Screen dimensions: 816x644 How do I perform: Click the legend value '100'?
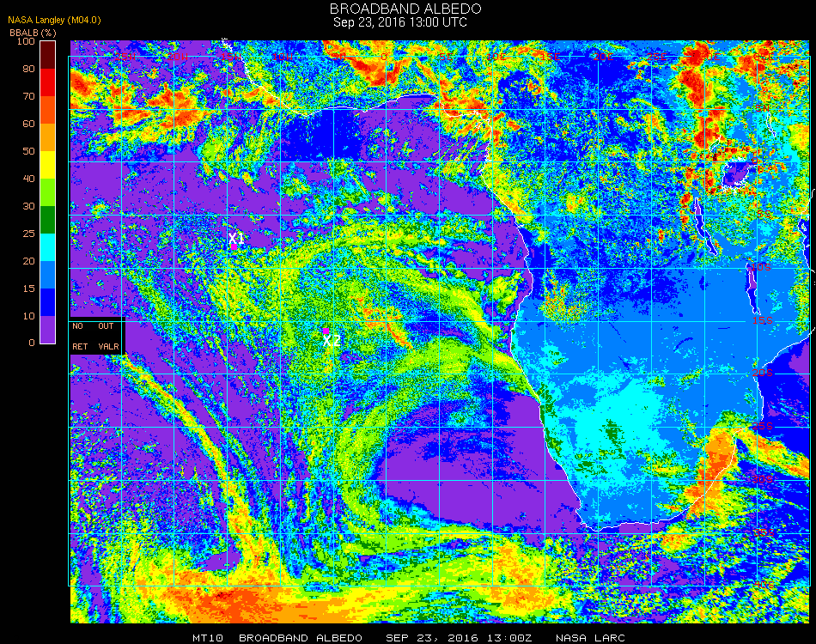(26, 41)
